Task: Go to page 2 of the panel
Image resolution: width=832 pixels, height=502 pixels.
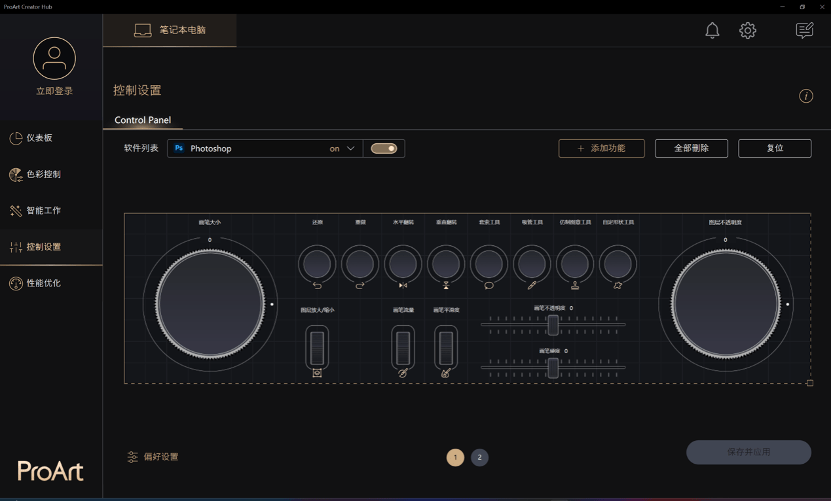Action: pos(480,457)
